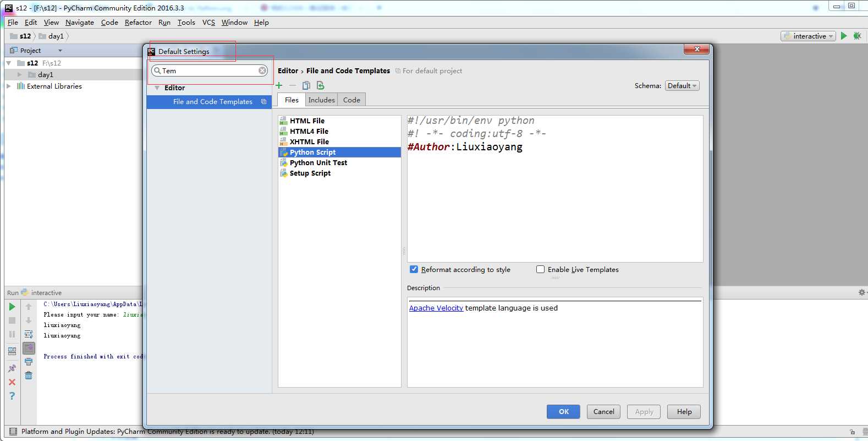Expand the day1 folder node
The height and width of the screenshot is (441, 868).
20,74
